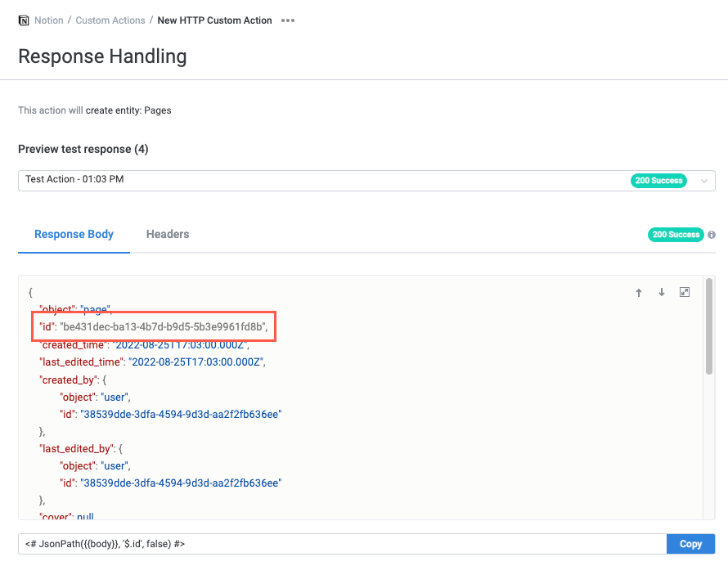Screen dimensions: 728x575
Task: Navigate to Custom Actions breadcrumb
Action: (110, 20)
